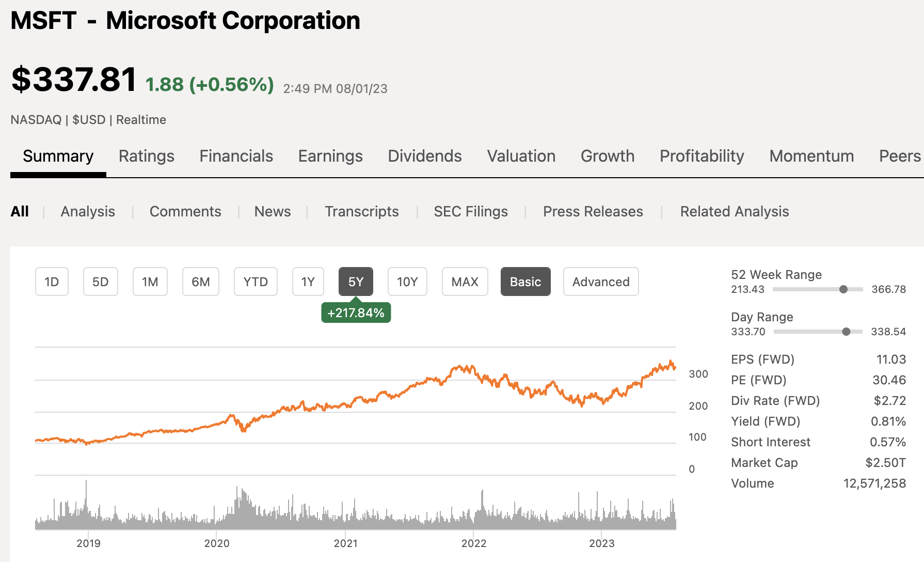Click the EPS (FWD) value 11.03
Screen dimensions: 924x562
click(891, 360)
